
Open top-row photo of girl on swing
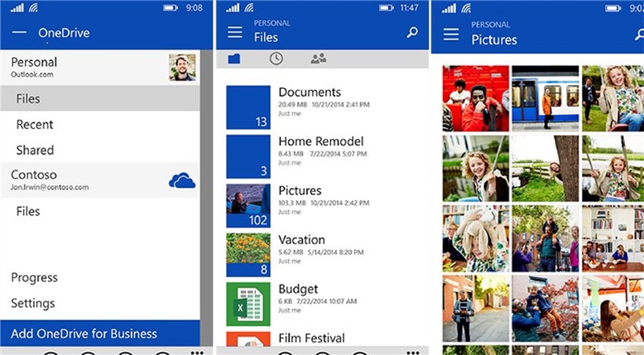click(x=613, y=99)
